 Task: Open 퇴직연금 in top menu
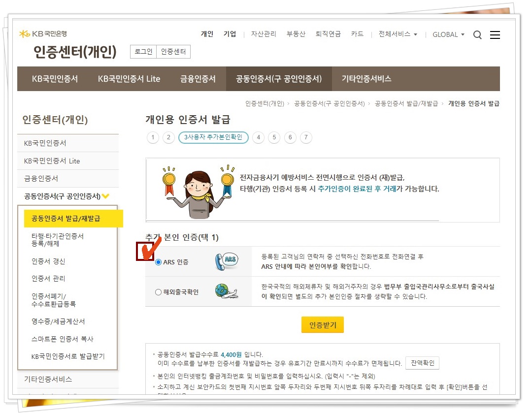[328, 34]
